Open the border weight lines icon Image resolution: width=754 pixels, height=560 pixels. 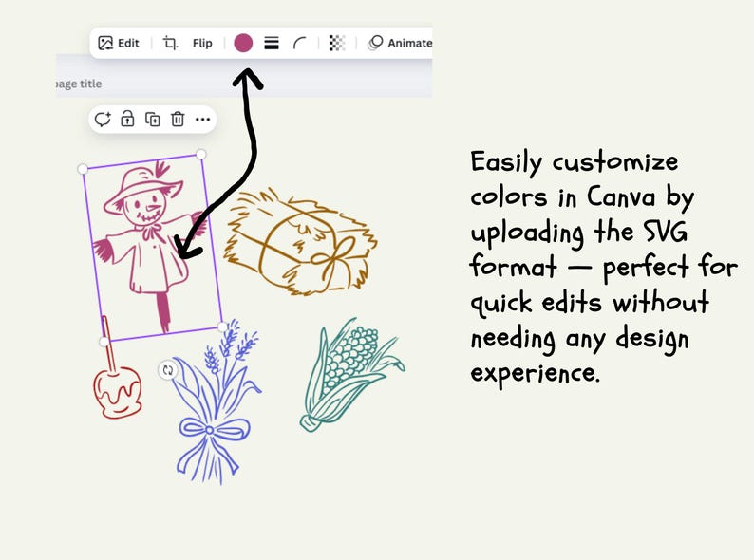click(x=272, y=44)
